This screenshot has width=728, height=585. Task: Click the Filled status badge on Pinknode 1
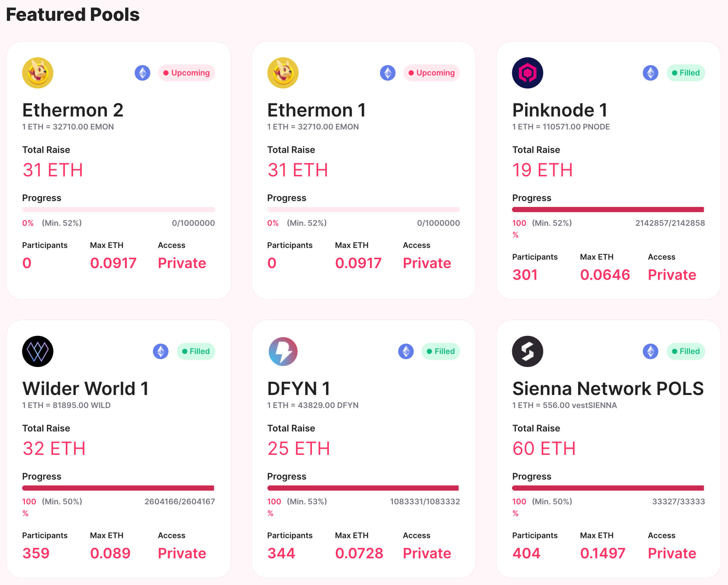(685, 73)
